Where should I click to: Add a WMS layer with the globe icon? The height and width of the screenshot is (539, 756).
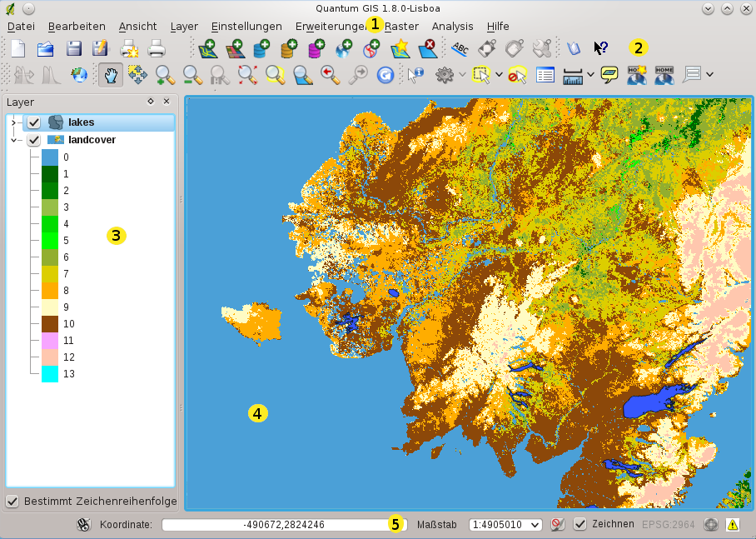344,49
